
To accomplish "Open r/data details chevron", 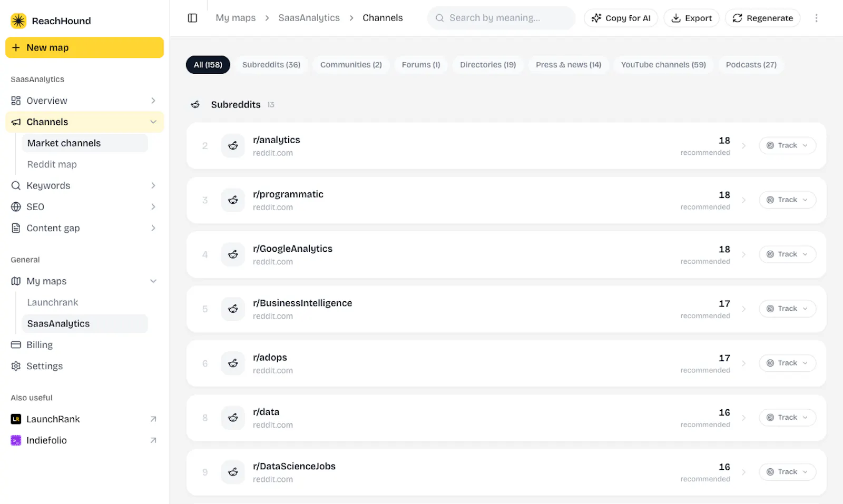I will click(744, 418).
